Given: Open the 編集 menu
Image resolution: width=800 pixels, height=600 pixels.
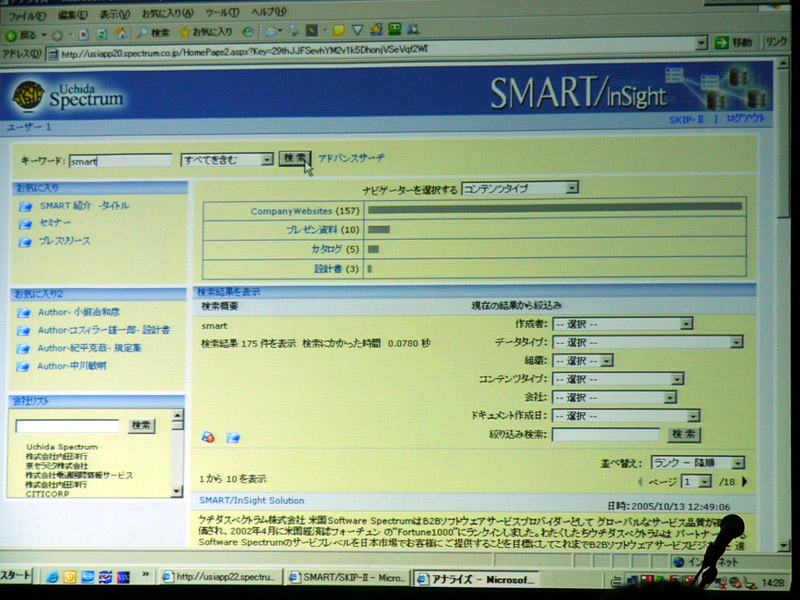Looking at the screenshot, I should point(72,15).
